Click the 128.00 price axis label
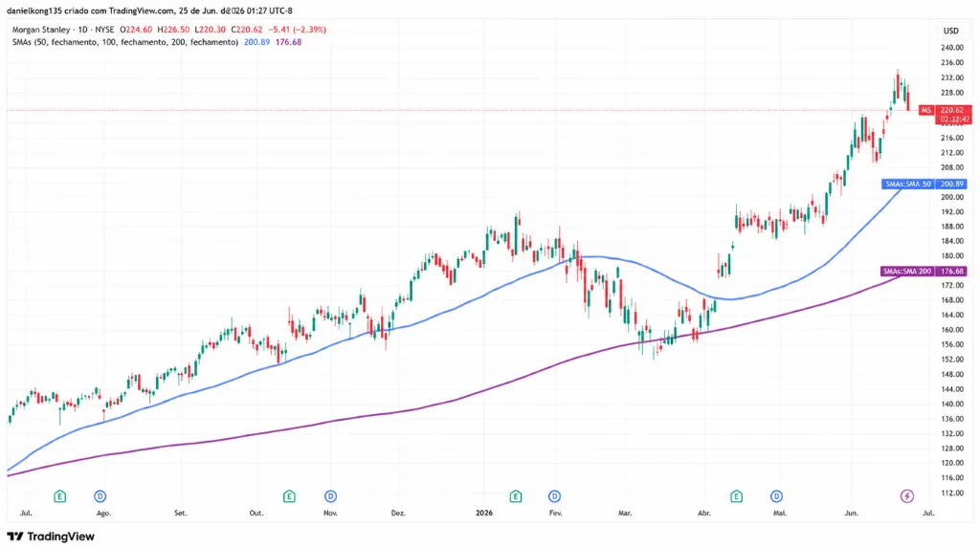The width and height of the screenshot is (980, 547). click(x=951, y=449)
